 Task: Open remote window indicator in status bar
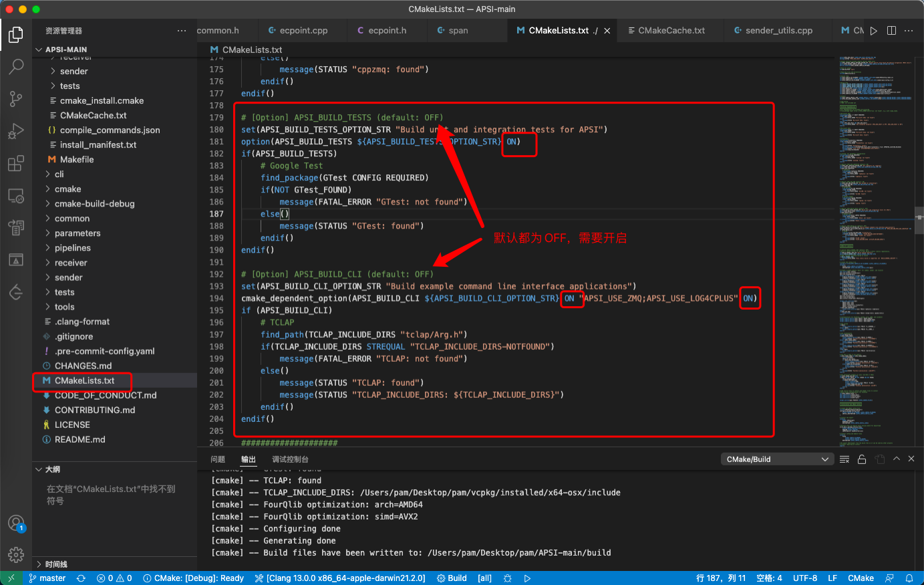[11, 578]
